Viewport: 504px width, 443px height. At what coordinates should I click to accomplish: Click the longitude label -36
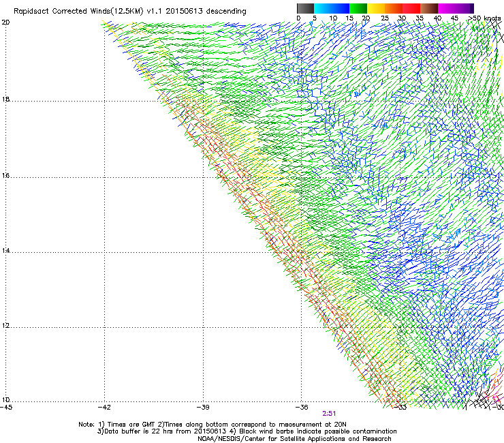coord(302,408)
